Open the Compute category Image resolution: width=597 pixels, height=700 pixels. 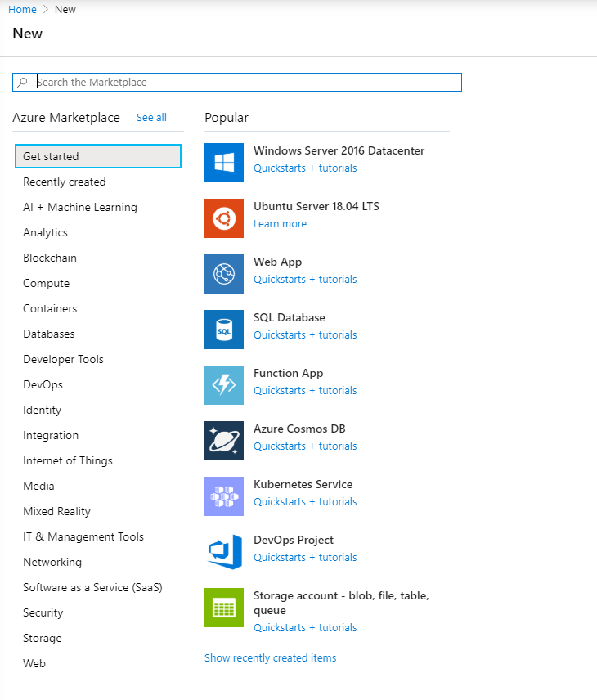point(46,284)
